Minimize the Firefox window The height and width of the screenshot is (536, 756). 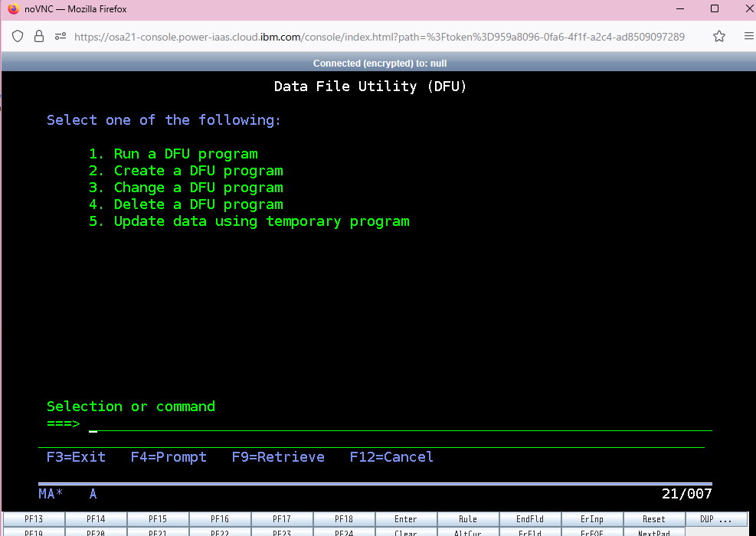coord(680,8)
